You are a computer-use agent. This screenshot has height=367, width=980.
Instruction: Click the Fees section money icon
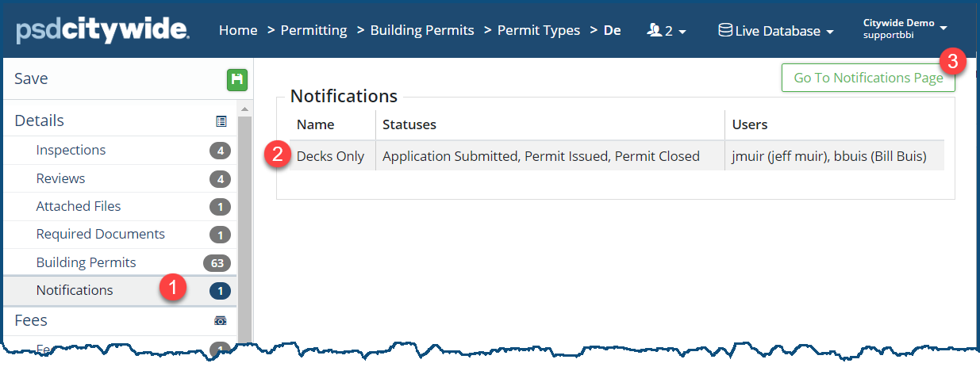click(x=221, y=321)
